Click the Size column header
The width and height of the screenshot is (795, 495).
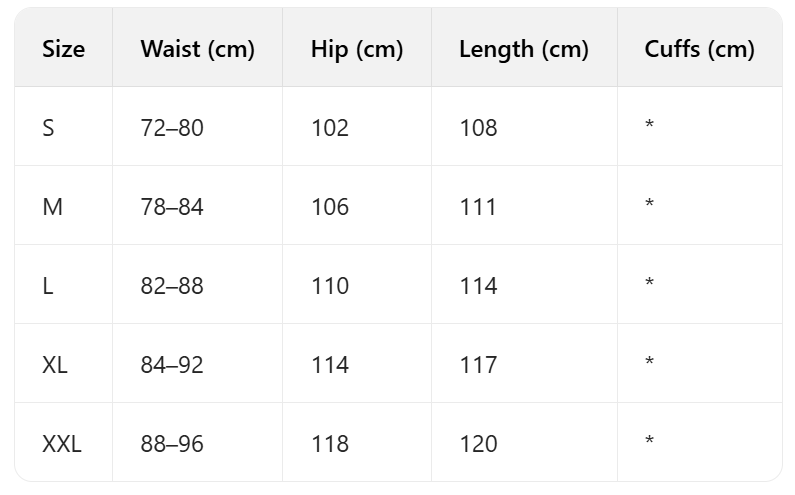point(63,49)
